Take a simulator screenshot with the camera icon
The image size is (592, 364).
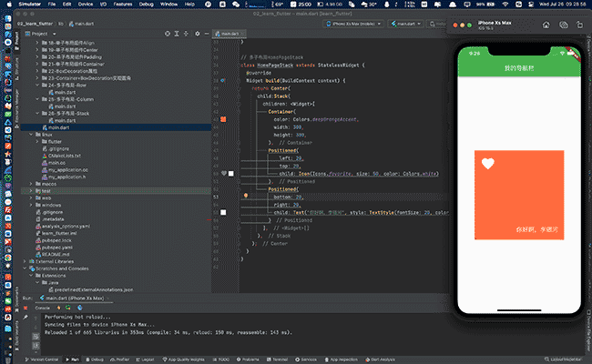click(x=563, y=25)
